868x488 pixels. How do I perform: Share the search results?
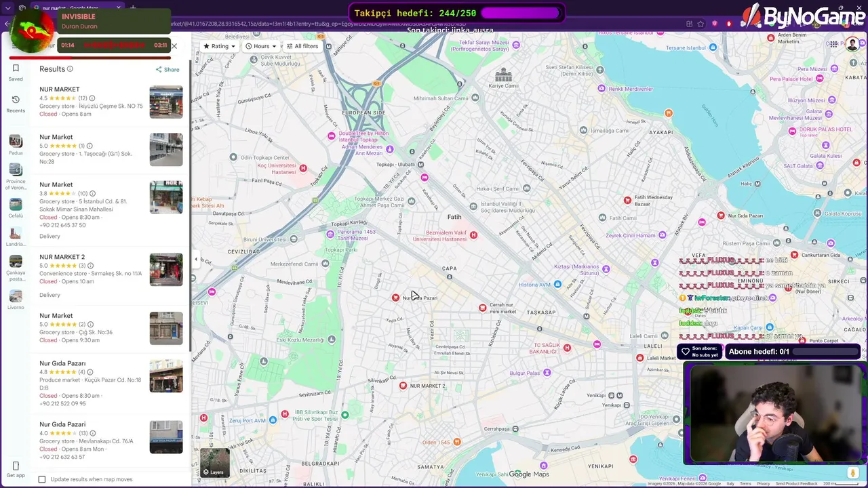click(x=167, y=69)
